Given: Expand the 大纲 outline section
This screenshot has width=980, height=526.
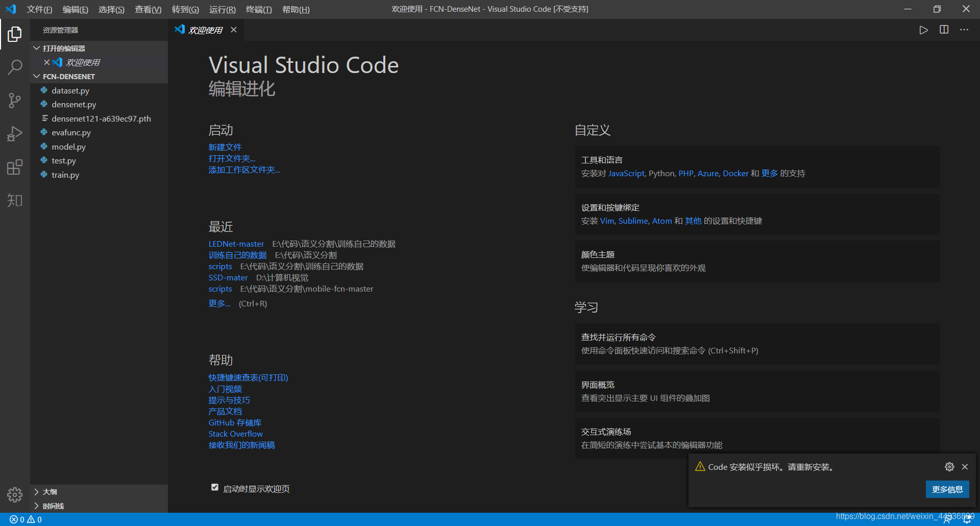Looking at the screenshot, I should click(99, 492).
